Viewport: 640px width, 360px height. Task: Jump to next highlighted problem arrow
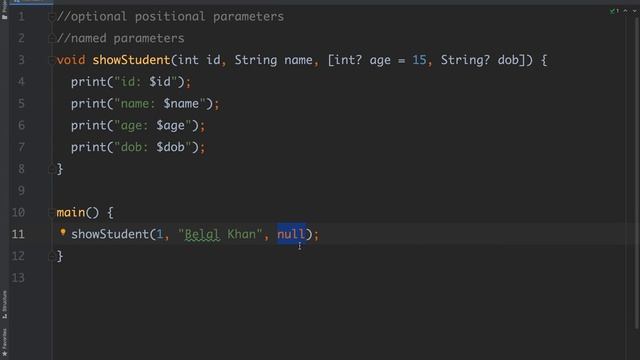coord(635,11)
